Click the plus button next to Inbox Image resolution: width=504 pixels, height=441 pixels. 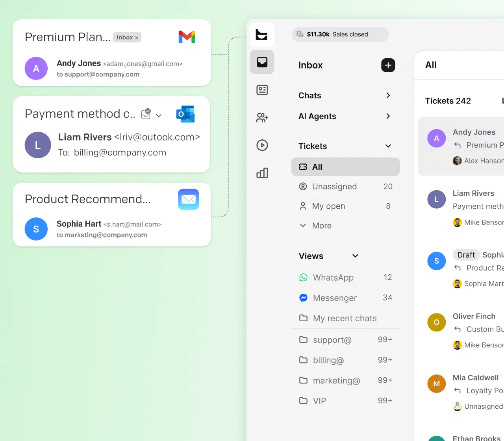tap(388, 65)
